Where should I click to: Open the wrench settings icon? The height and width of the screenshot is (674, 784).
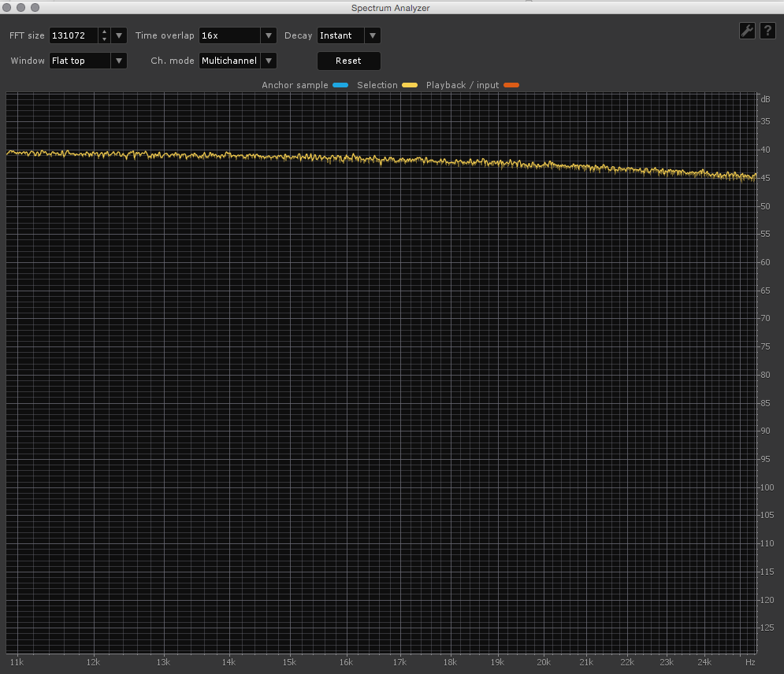tap(747, 31)
